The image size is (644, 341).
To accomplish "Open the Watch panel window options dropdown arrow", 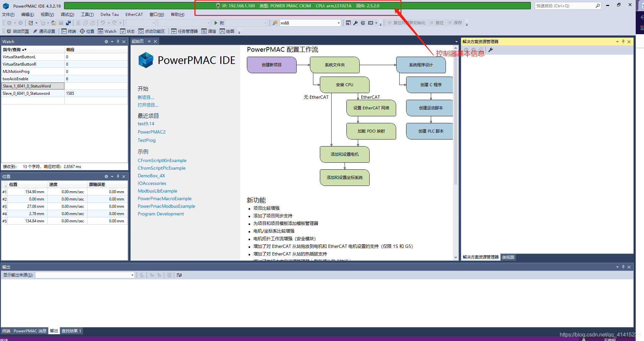I will [x=112, y=42].
